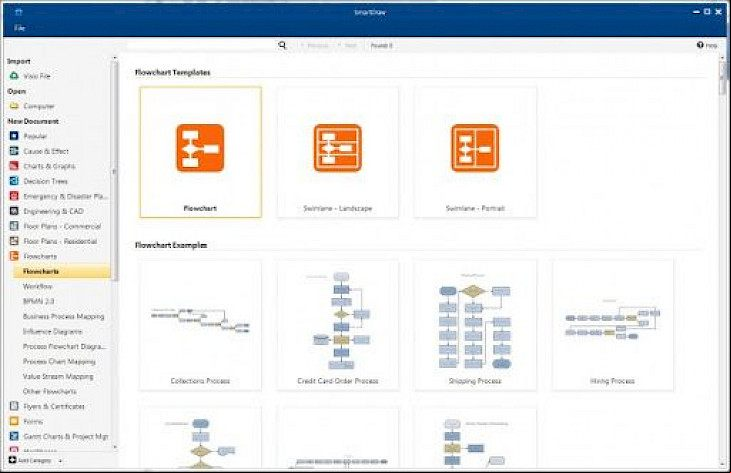
Task: Open the Hiring Process example
Action: tap(612, 325)
